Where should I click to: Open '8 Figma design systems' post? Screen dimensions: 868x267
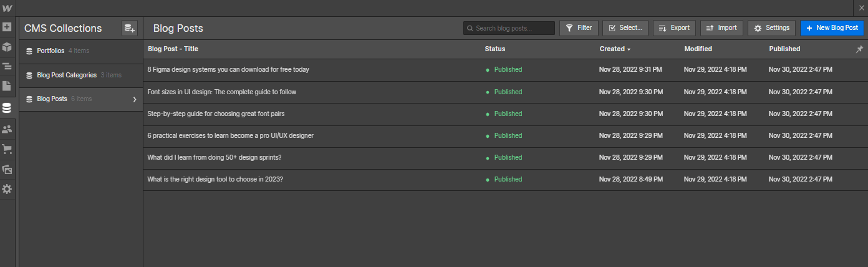(228, 70)
